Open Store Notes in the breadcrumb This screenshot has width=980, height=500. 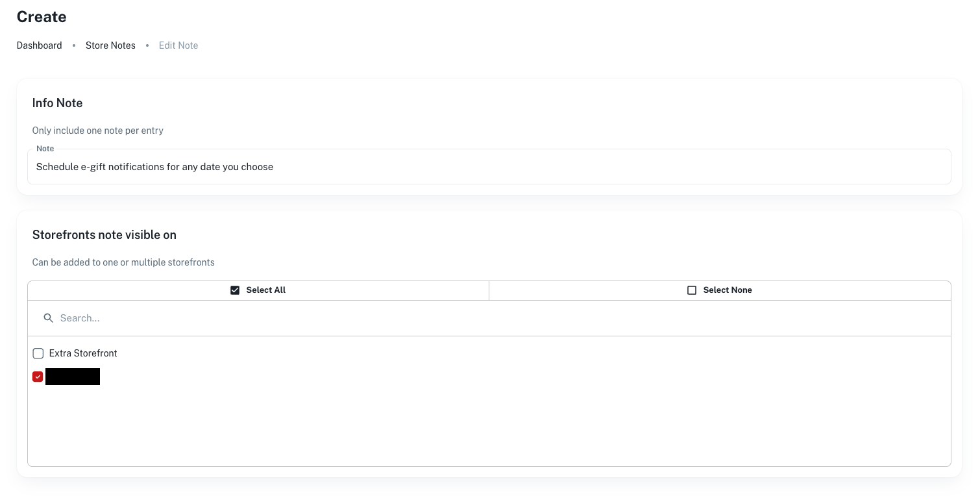pyautogui.click(x=110, y=45)
